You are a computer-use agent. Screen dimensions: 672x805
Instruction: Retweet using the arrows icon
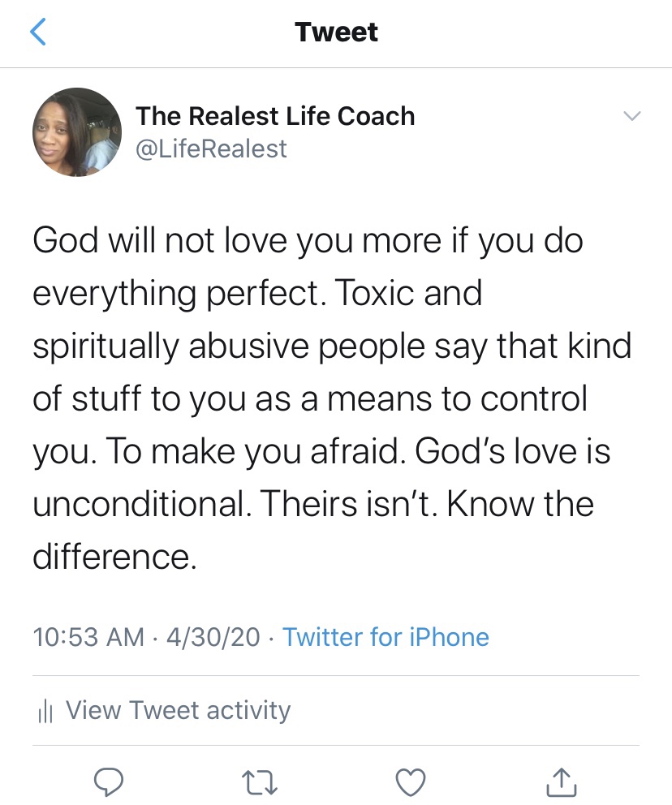260,782
